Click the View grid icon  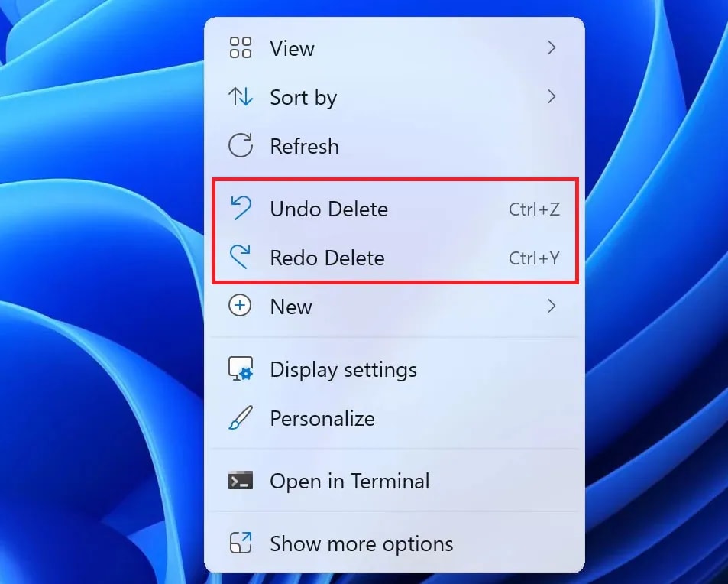pos(241,48)
